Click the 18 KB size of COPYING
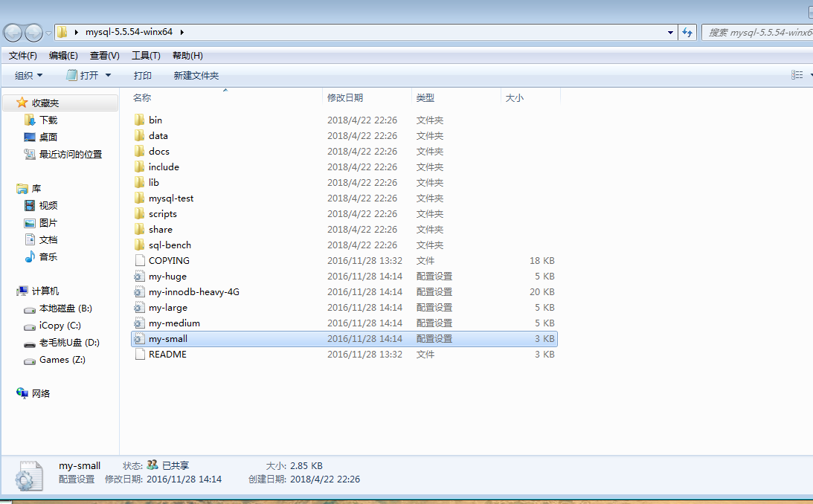The image size is (813, 504). 542,260
